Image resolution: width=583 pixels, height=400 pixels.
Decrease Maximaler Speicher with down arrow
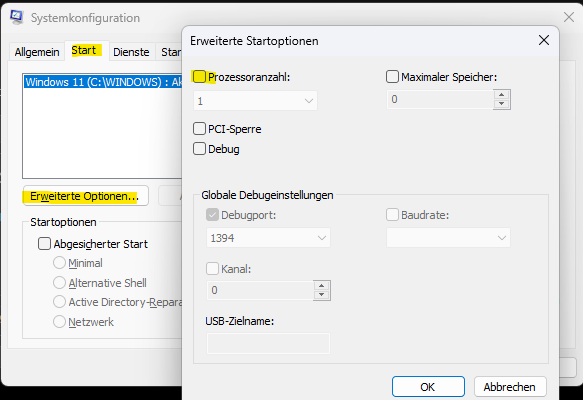pyautogui.click(x=502, y=104)
